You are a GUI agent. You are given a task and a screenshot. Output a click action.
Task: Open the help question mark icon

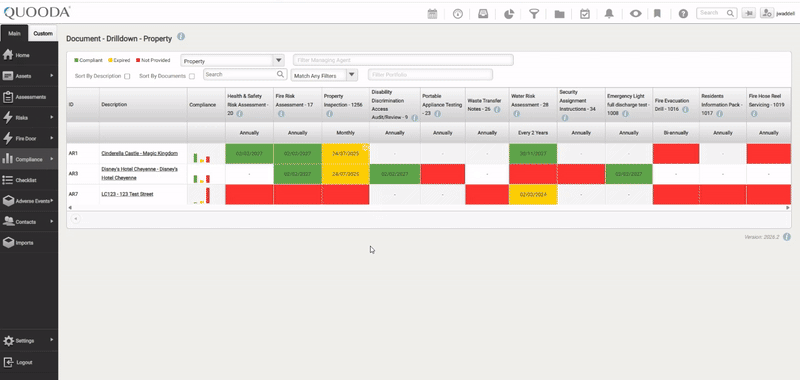pos(683,14)
